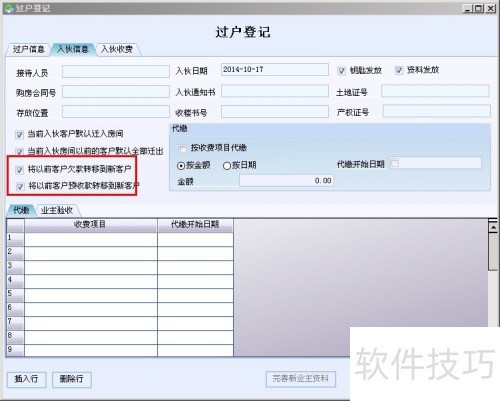Click the 收费项目 cell in row 3
500x401 pixels.
[91, 268]
